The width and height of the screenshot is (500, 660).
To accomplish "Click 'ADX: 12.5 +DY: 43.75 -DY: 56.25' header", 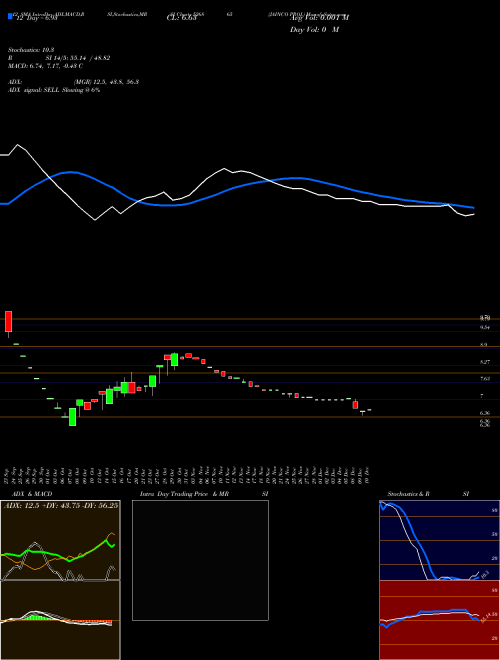I will (61, 505).
